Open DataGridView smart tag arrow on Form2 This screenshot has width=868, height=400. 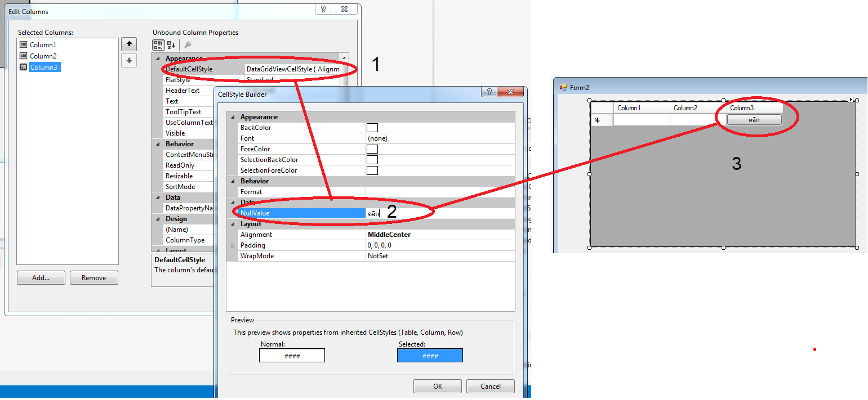[x=851, y=100]
